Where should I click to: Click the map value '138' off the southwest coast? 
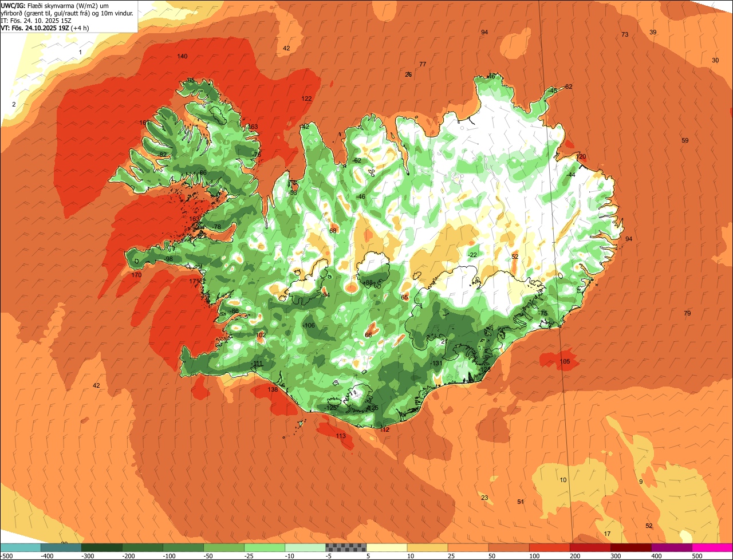273,389
